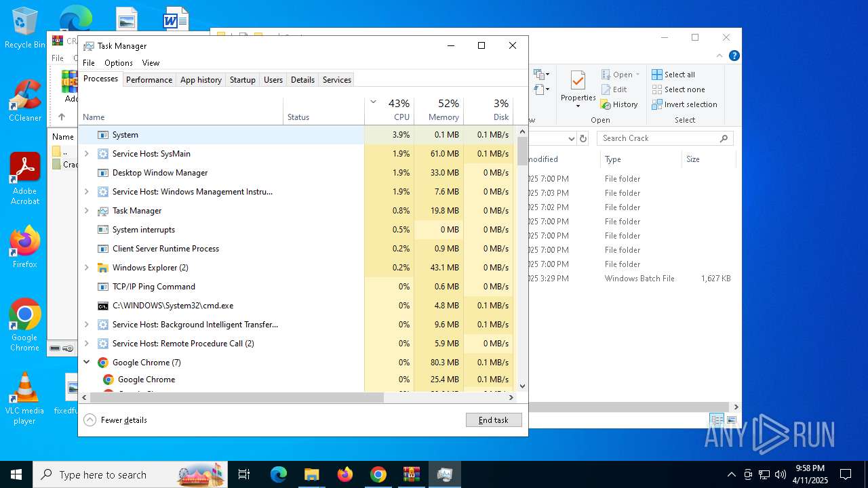
Task: Click Invert selection in Explorer ribbon
Action: point(684,104)
